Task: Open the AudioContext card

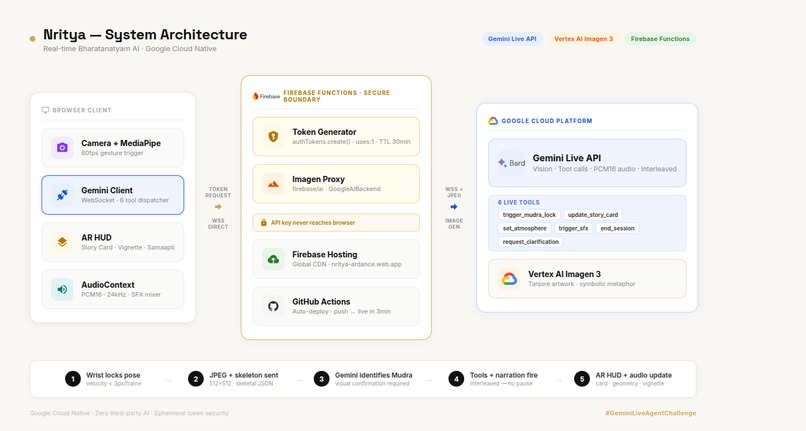Action: point(113,289)
